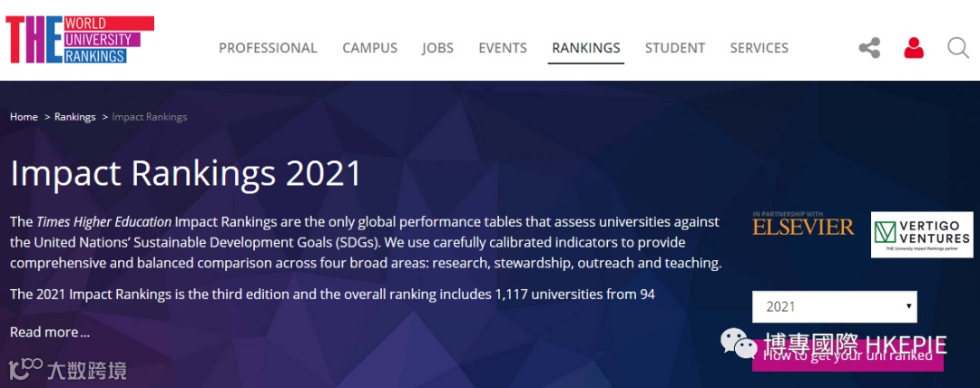Open the share icon menu

pos(869,48)
